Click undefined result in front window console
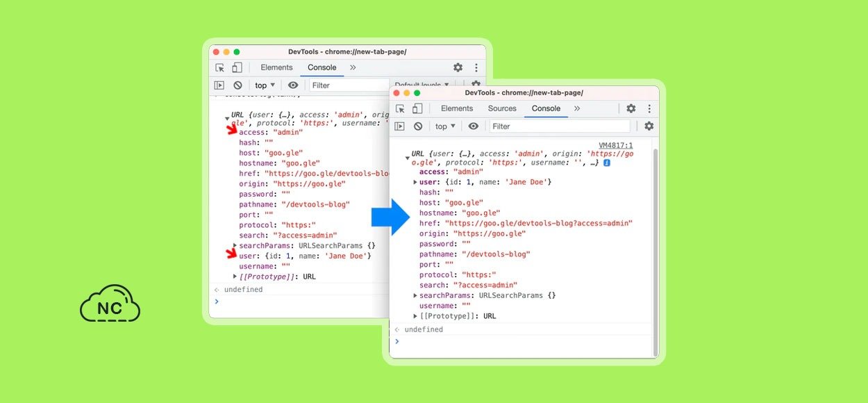This screenshot has height=403, width=868. [x=424, y=329]
